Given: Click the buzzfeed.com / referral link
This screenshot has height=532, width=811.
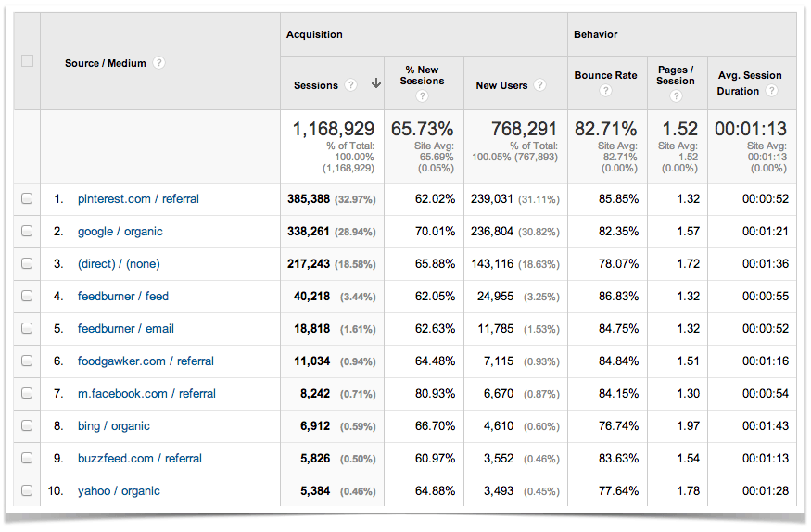Looking at the screenshot, I should [x=140, y=459].
